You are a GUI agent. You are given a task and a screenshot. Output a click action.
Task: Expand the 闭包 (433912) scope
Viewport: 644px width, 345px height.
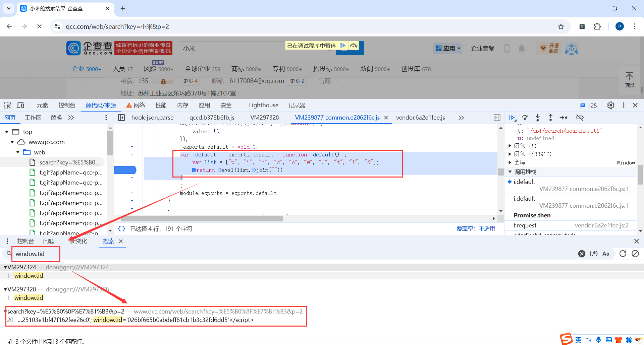coord(510,154)
